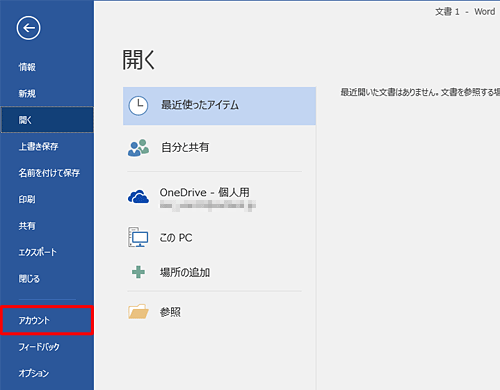Open the 印刷 page
500x390 pixels.
click(47, 199)
